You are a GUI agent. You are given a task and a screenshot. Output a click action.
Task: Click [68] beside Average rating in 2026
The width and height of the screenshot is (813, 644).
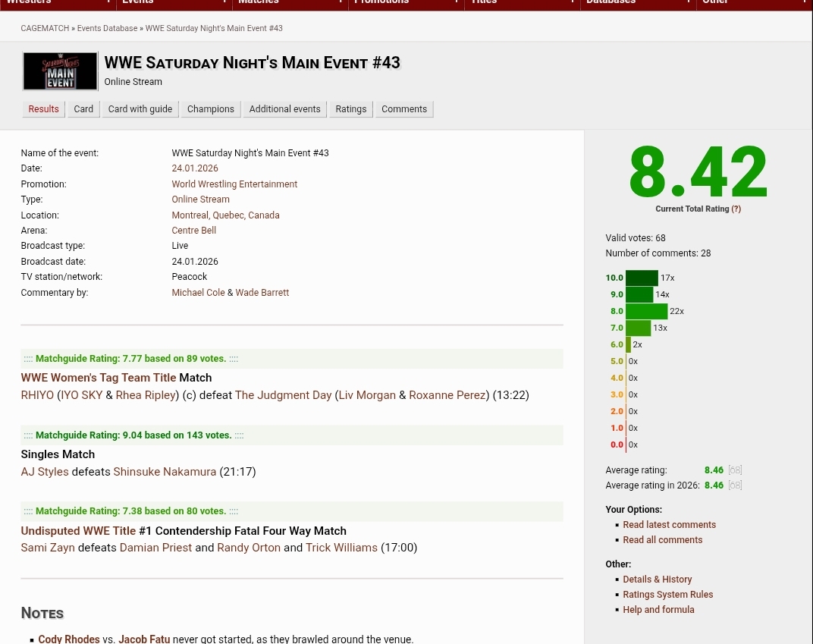point(735,485)
